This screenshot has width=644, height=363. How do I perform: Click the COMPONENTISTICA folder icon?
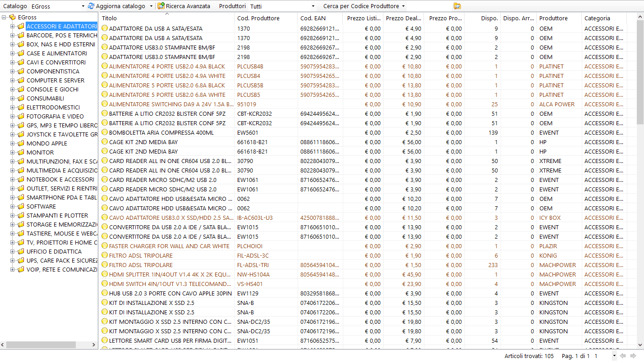coord(21,71)
